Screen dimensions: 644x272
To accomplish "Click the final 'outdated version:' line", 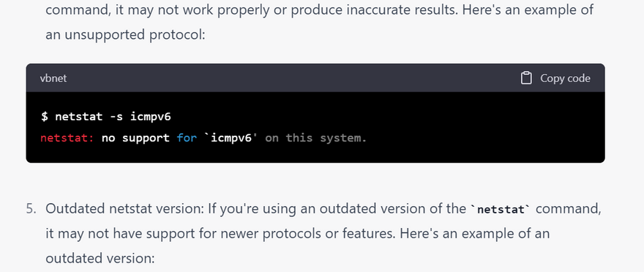I will click(x=100, y=258).
